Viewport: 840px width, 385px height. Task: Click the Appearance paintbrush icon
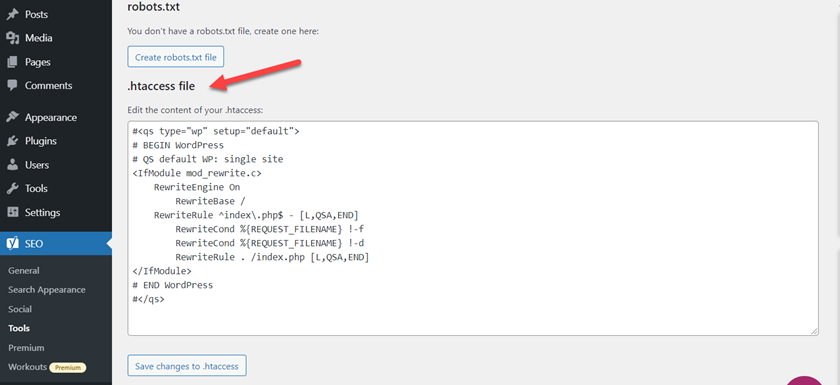[13, 117]
